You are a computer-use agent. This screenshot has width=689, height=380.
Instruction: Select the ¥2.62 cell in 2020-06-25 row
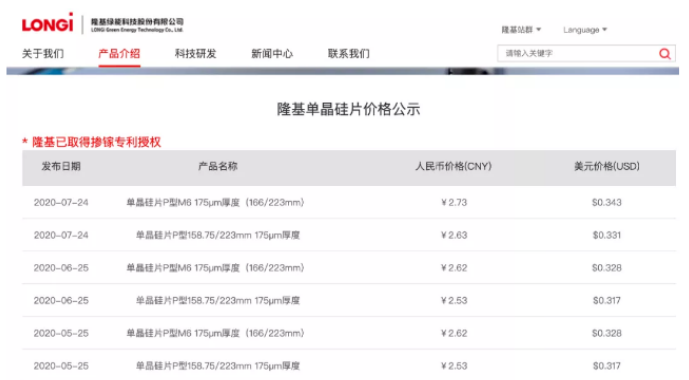pyautogui.click(x=454, y=268)
